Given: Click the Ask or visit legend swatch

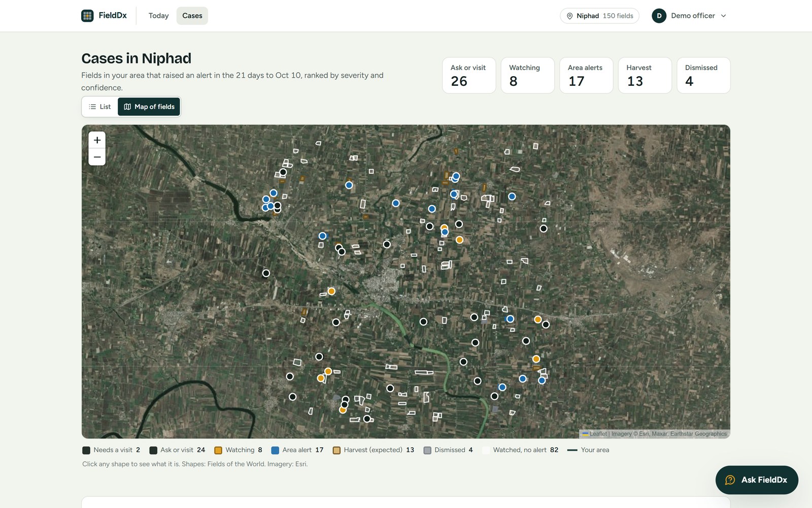Looking at the screenshot, I should pyautogui.click(x=153, y=450).
